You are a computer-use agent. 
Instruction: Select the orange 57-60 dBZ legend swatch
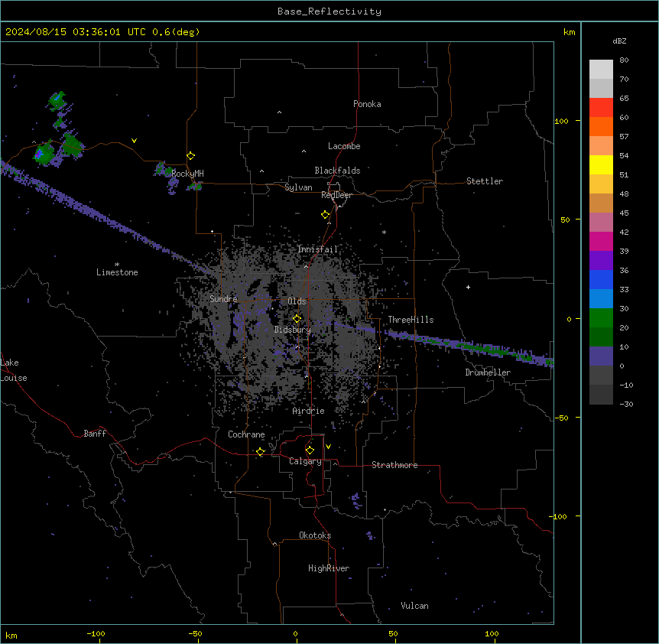[601, 126]
